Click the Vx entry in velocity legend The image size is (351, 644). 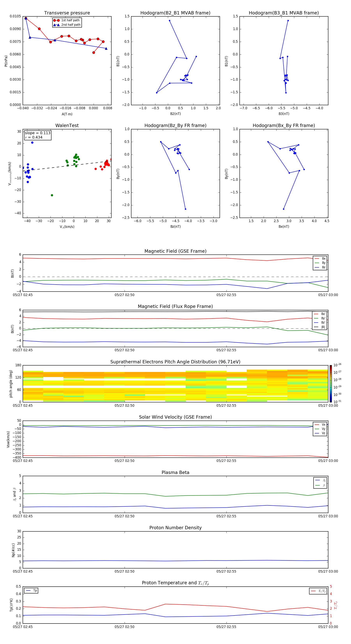[320, 424]
